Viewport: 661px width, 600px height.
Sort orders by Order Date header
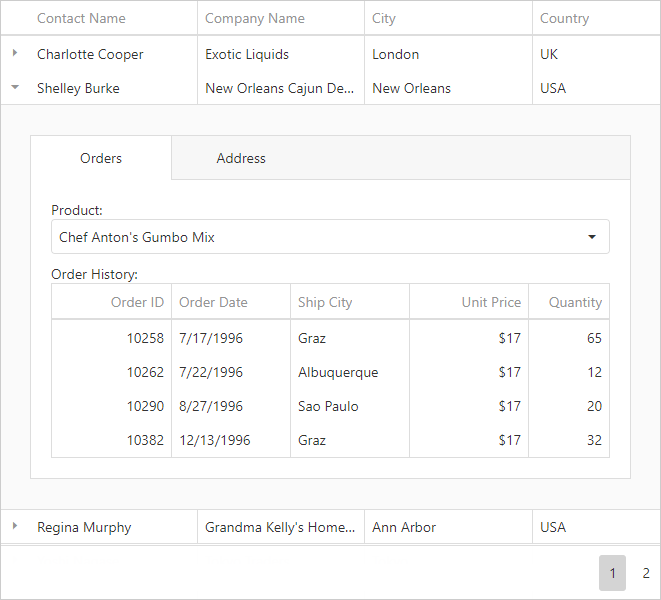click(213, 302)
